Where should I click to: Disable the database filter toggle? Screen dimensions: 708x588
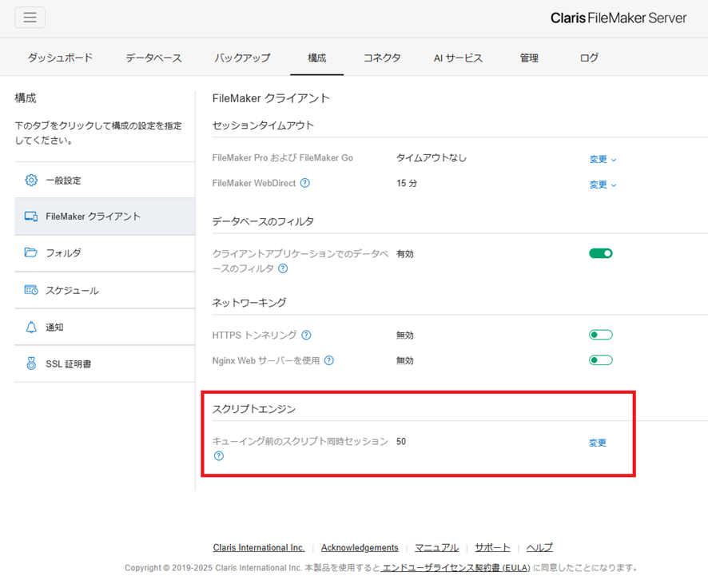click(x=601, y=253)
